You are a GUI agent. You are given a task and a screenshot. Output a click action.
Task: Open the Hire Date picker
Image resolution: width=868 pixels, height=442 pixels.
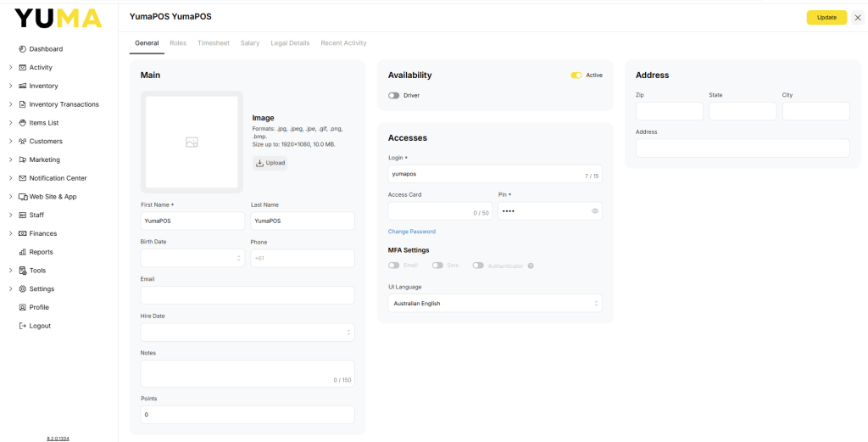click(x=248, y=333)
